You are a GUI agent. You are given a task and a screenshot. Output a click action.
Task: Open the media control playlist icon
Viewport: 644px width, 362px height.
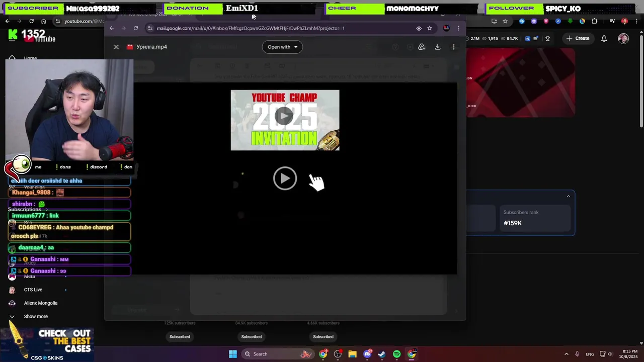(612, 21)
